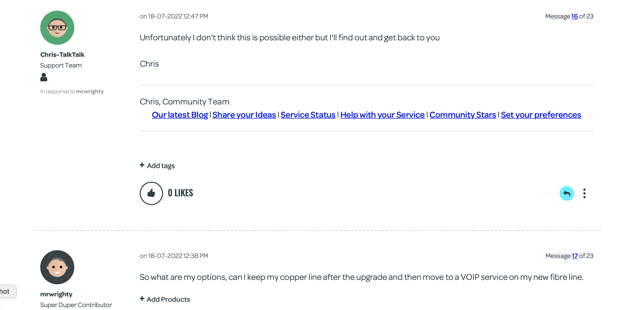Click the blue reply arrow icon
644x310 pixels.
[x=567, y=193]
